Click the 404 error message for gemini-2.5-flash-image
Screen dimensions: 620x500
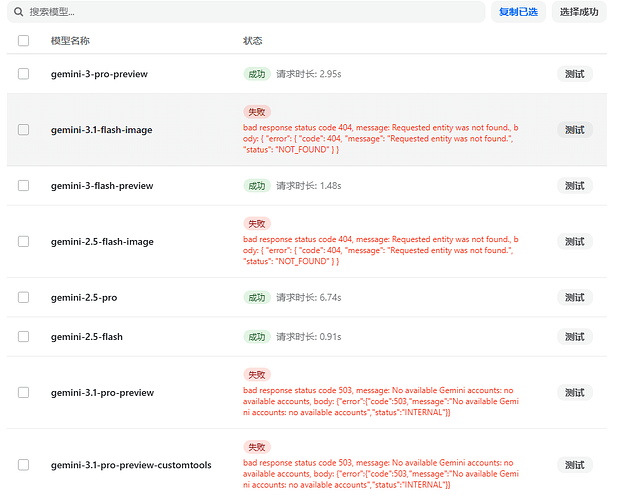click(x=380, y=250)
